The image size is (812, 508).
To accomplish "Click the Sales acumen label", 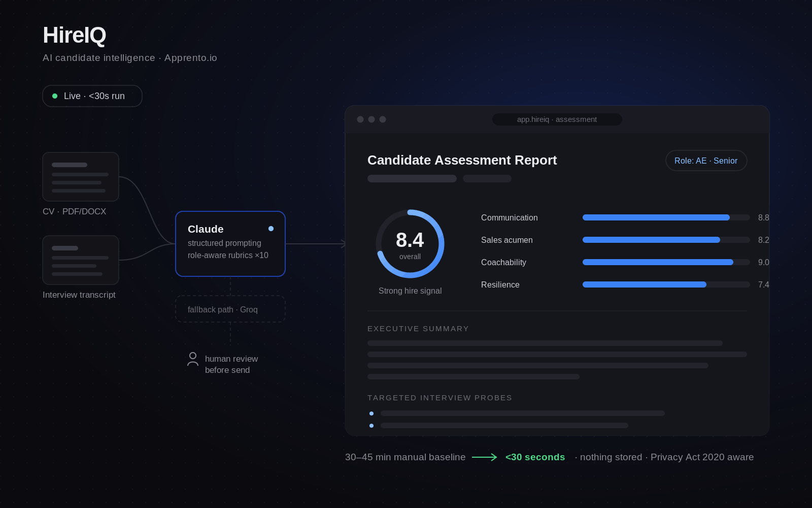I will point(507,240).
